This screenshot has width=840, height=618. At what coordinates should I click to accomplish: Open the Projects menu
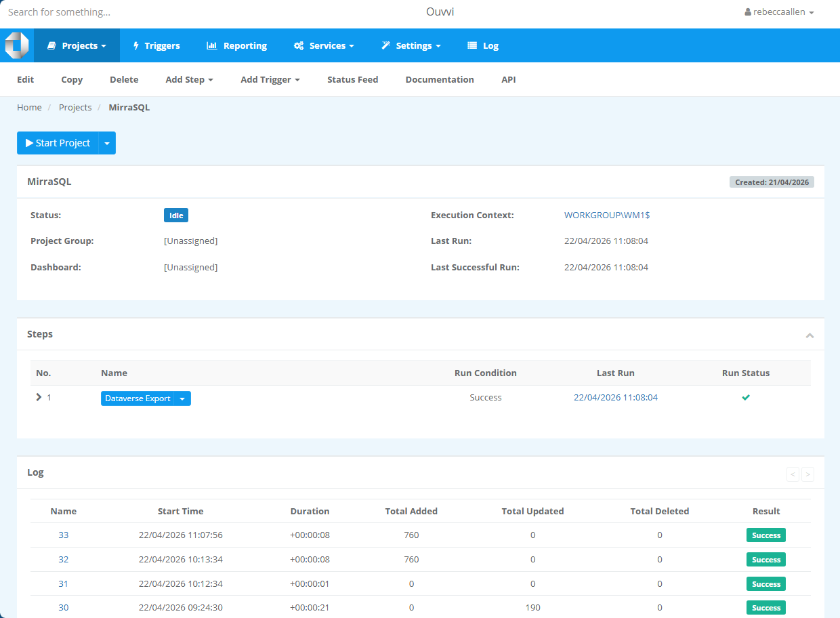[77, 45]
